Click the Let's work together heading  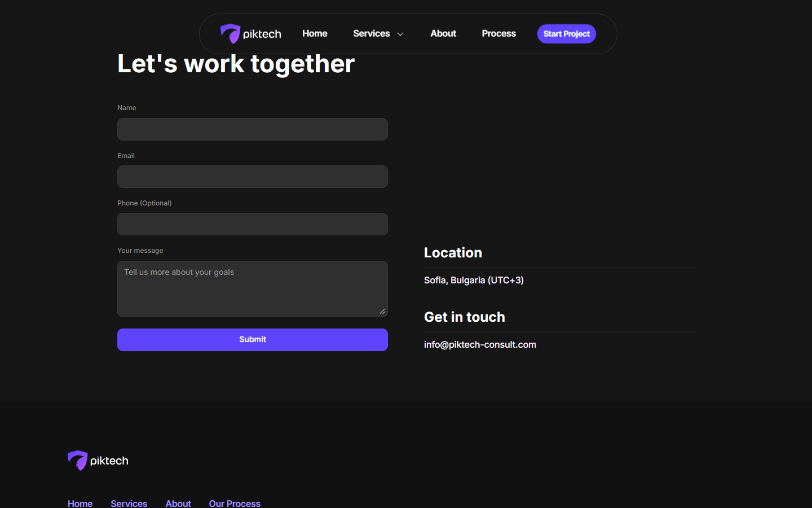[x=236, y=64]
